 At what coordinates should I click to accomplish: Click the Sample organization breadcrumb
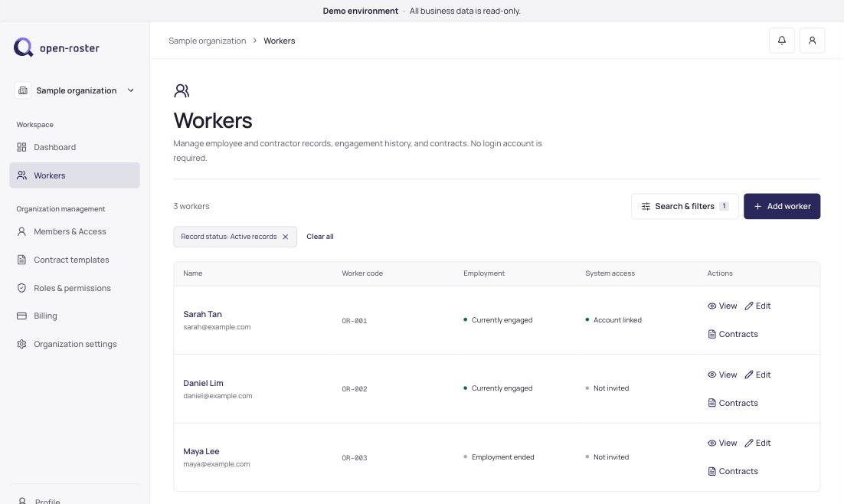coord(208,41)
